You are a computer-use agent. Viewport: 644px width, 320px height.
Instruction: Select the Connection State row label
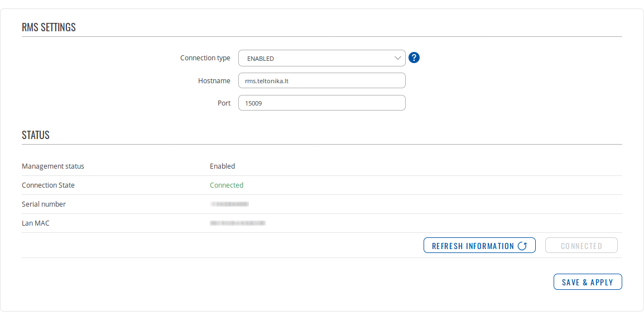click(x=48, y=185)
